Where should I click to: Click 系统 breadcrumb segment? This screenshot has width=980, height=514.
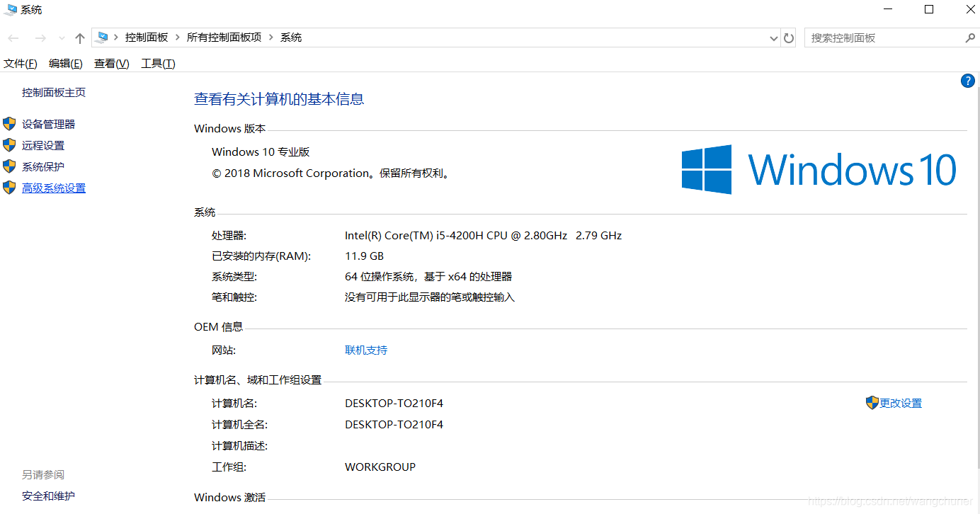[x=291, y=38]
